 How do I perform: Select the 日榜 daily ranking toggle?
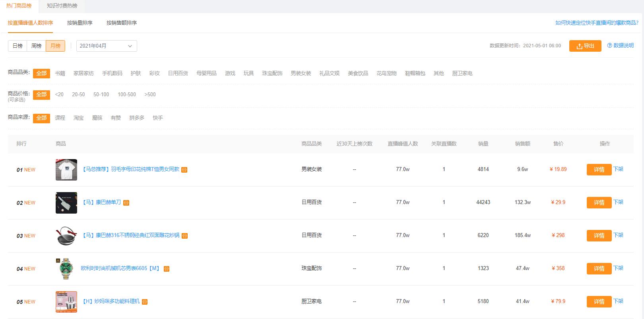click(x=17, y=46)
